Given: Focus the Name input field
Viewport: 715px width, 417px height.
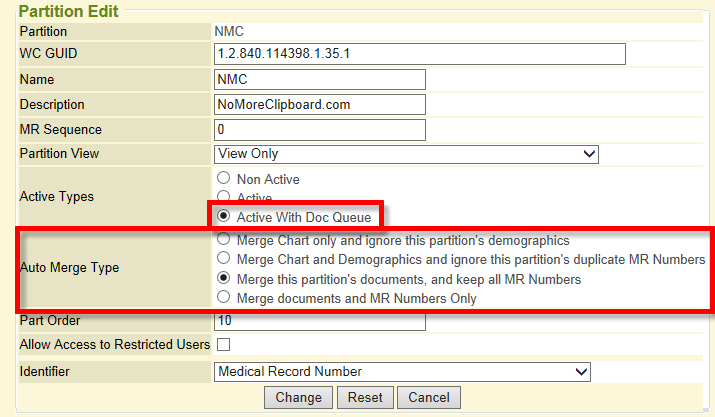Looking at the screenshot, I should 320,80.
